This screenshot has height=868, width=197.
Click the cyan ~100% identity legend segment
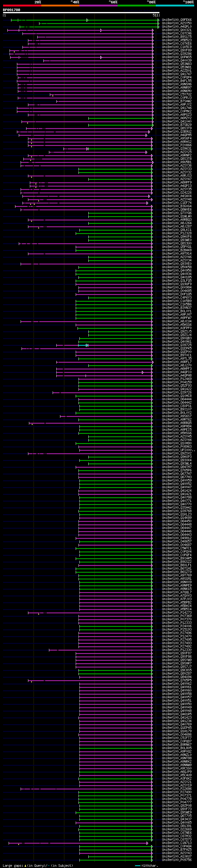click(x=175, y=6)
